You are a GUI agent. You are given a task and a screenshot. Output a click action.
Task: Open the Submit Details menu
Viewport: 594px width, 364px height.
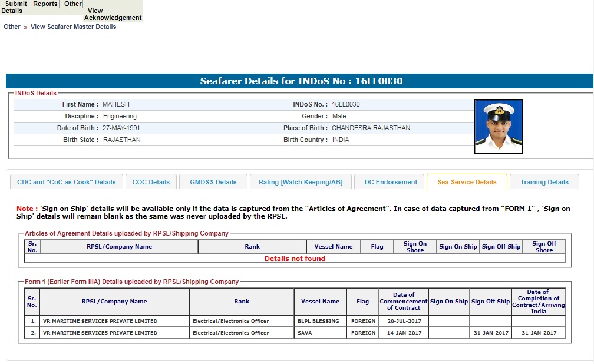(13, 7)
